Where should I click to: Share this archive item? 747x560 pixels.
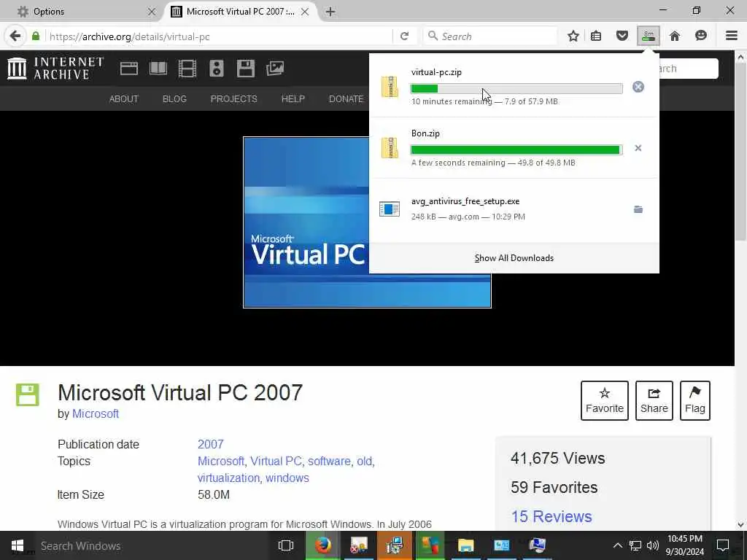tap(654, 400)
